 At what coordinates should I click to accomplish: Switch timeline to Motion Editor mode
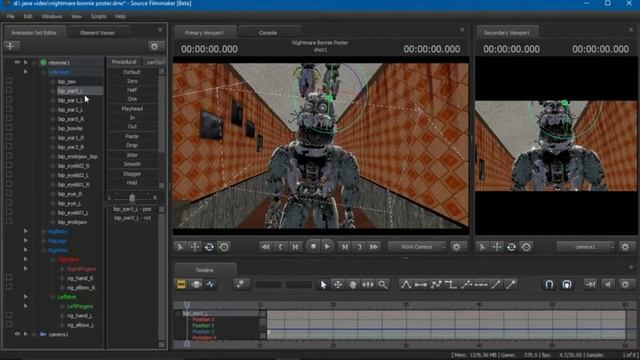tap(196, 284)
